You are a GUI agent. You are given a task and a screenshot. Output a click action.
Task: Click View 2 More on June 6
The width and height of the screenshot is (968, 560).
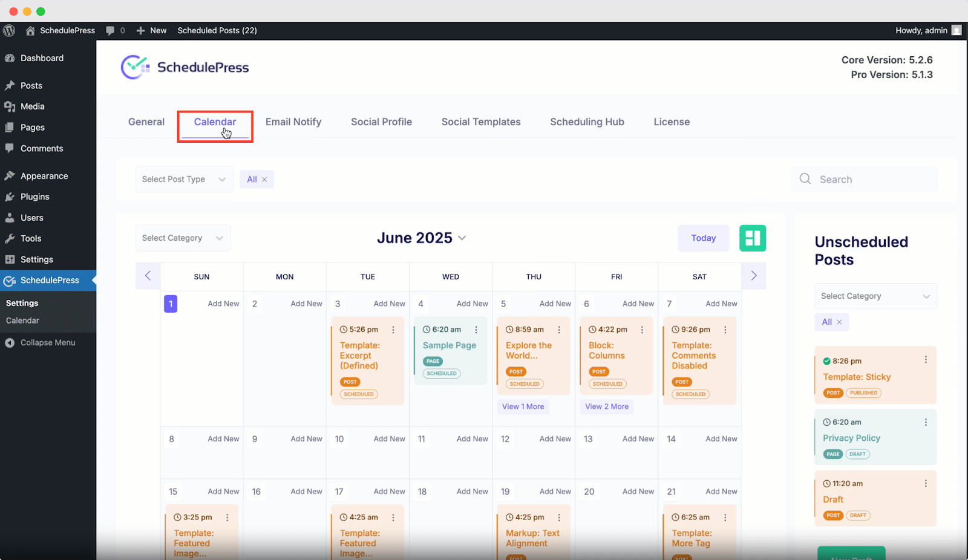coord(607,406)
